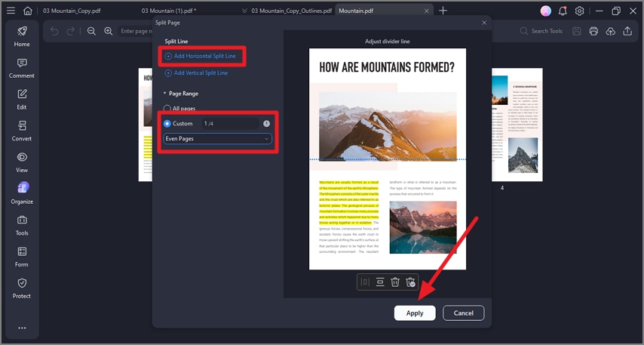Image resolution: width=644 pixels, height=345 pixels.
Task: Undo the last action
Action: tap(54, 31)
